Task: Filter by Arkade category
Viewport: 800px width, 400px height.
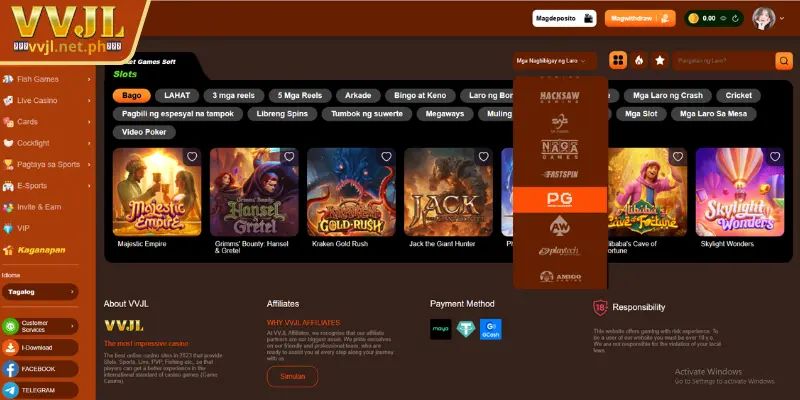Action: click(358, 95)
